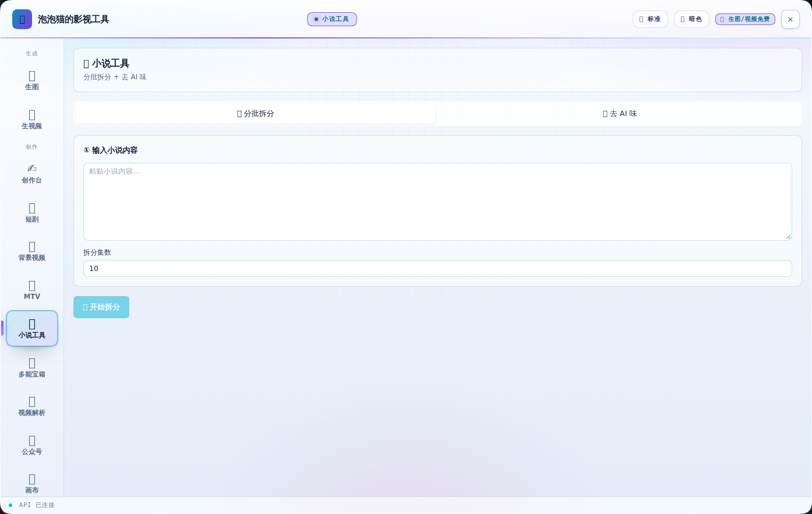Click the 生成 sidebar group heading
The height and width of the screenshot is (514, 812).
tap(31, 54)
